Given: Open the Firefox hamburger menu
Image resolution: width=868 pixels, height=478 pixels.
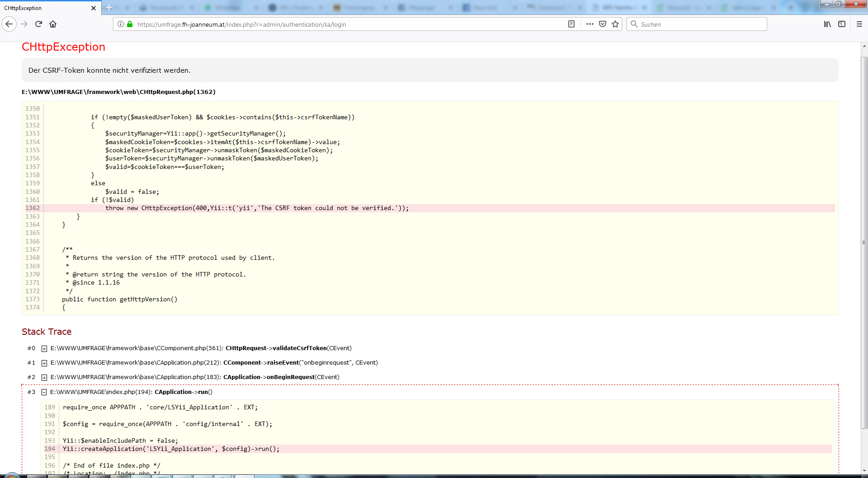Looking at the screenshot, I should (859, 24).
